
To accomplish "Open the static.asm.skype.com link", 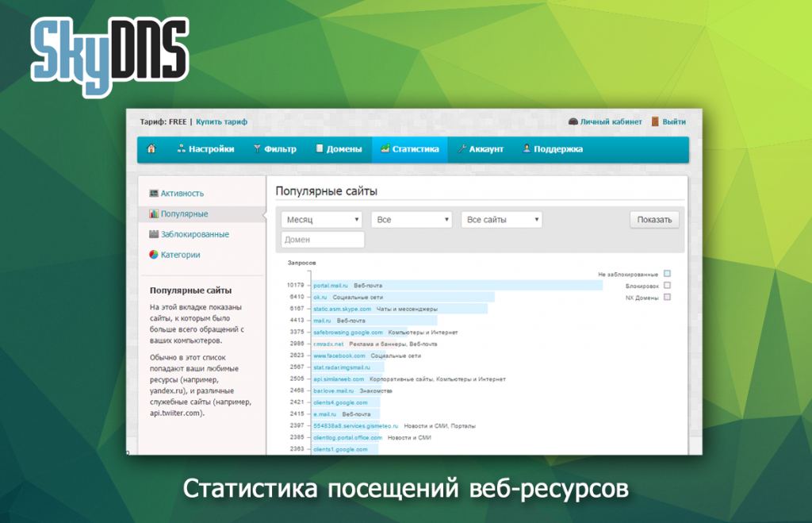I will [343, 309].
